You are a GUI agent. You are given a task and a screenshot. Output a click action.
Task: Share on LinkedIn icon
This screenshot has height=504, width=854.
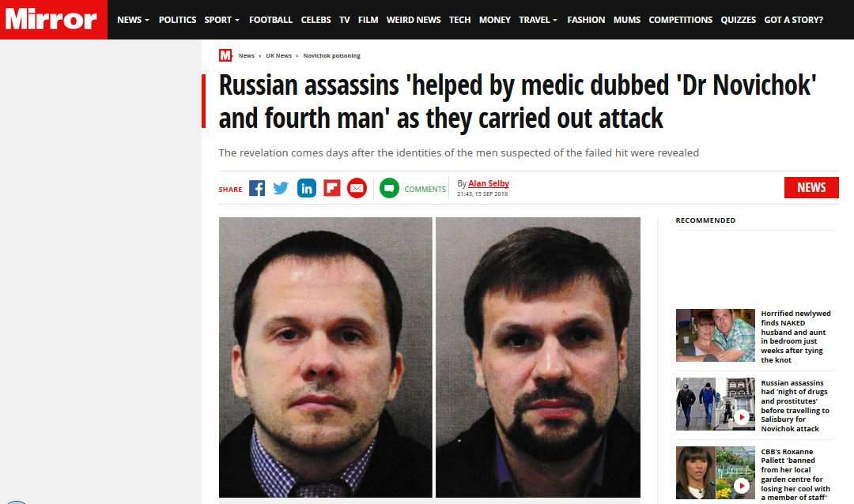(307, 188)
